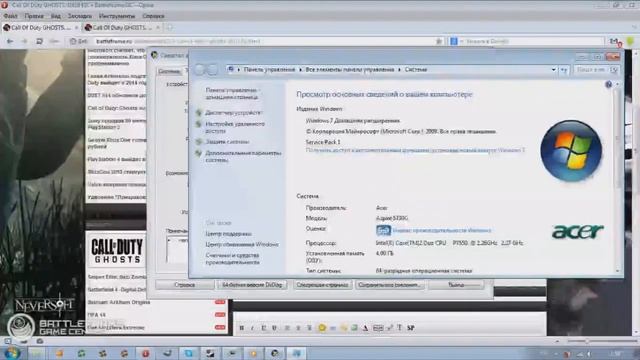Open help question mark icon

[609, 84]
